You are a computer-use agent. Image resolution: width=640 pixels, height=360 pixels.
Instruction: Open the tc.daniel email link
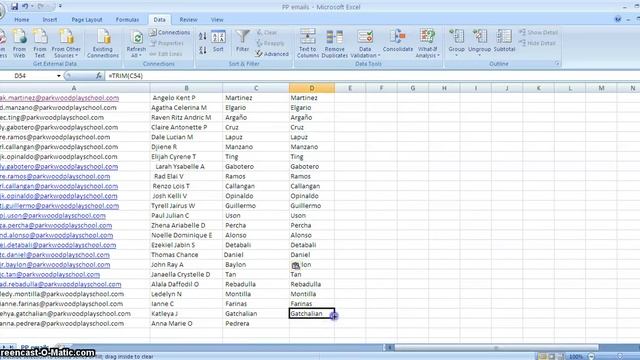click(x=55, y=255)
